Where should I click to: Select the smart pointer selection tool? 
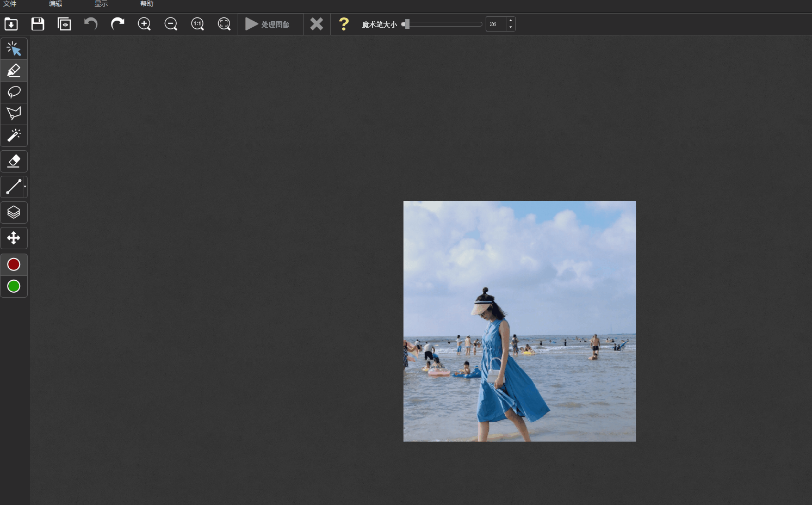click(x=14, y=49)
